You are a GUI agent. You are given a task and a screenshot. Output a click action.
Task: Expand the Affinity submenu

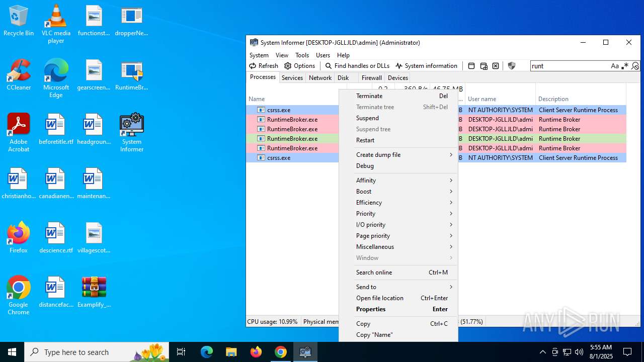[x=398, y=180]
